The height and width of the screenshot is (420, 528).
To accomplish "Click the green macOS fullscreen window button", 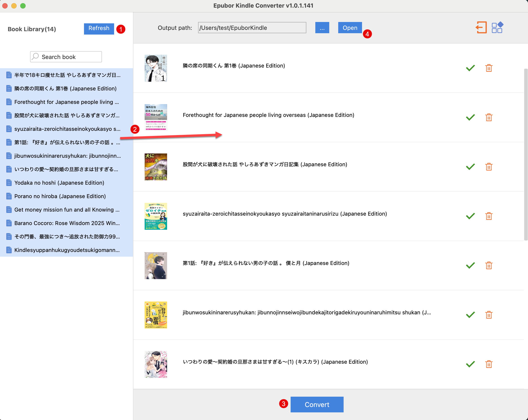I will pos(23,6).
